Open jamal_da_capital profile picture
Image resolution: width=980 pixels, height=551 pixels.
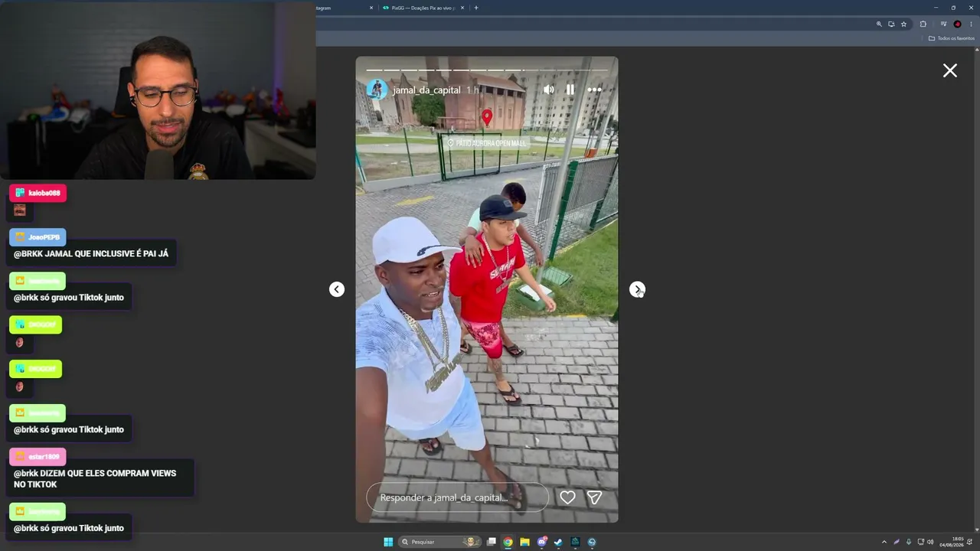point(377,90)
